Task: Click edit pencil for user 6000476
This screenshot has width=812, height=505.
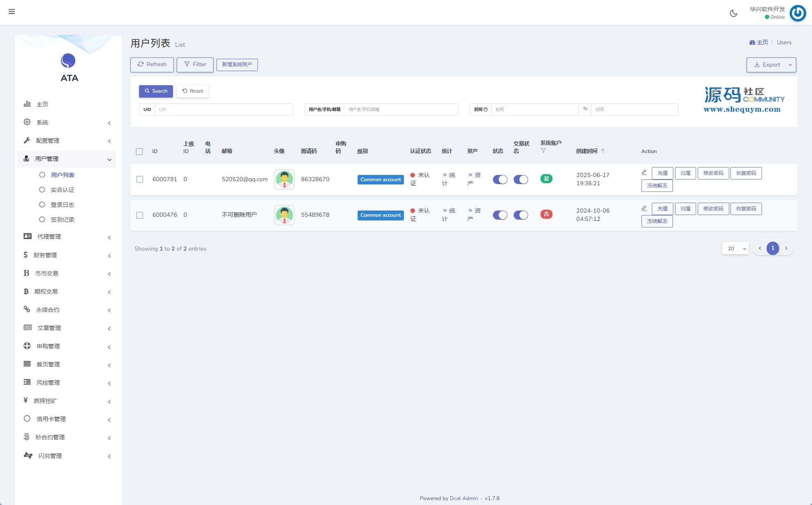Action: click(x=644, y=208)
